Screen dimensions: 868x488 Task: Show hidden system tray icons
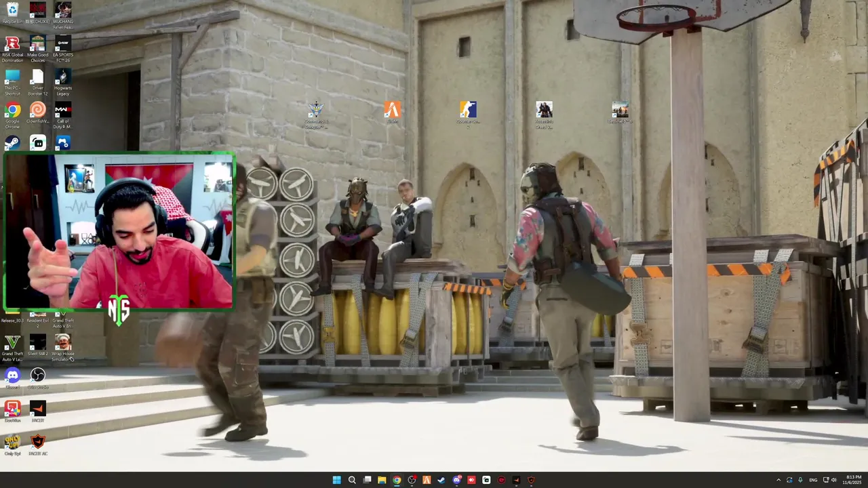click(x=778, y=480)
